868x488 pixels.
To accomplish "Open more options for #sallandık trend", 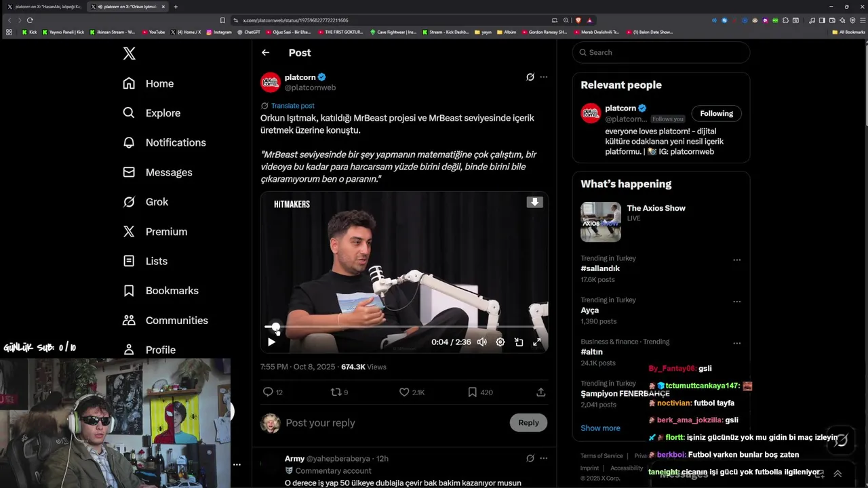I will pyautogui.click(x=736, y=260).
